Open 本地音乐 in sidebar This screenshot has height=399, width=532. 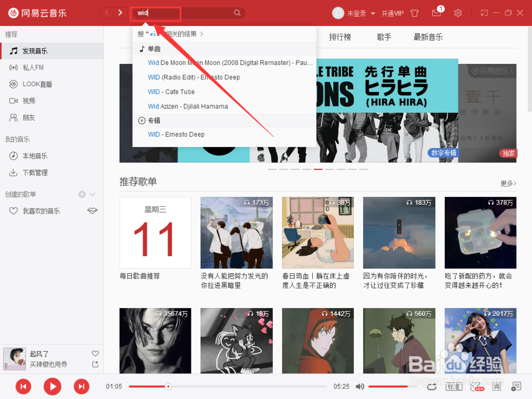pos(52,156)
